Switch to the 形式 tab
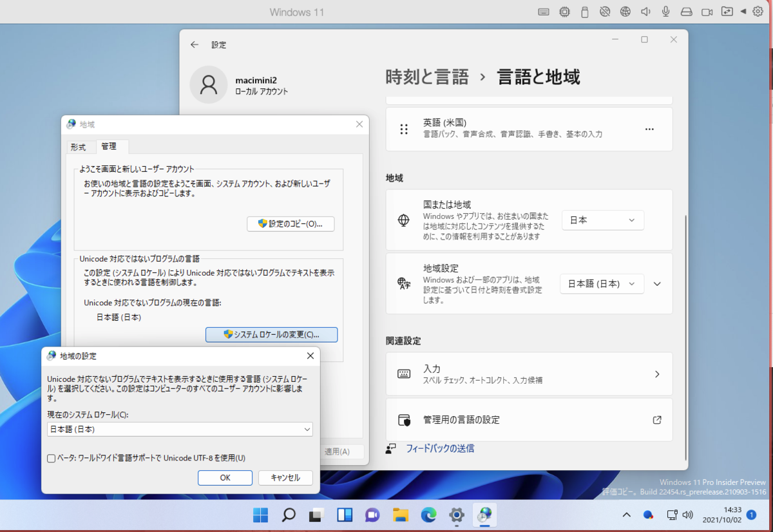 point(78,147)
